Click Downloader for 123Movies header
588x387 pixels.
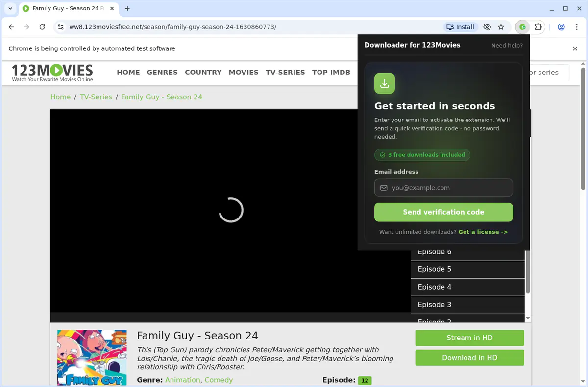pyautogui.click(x=412, y=45)
